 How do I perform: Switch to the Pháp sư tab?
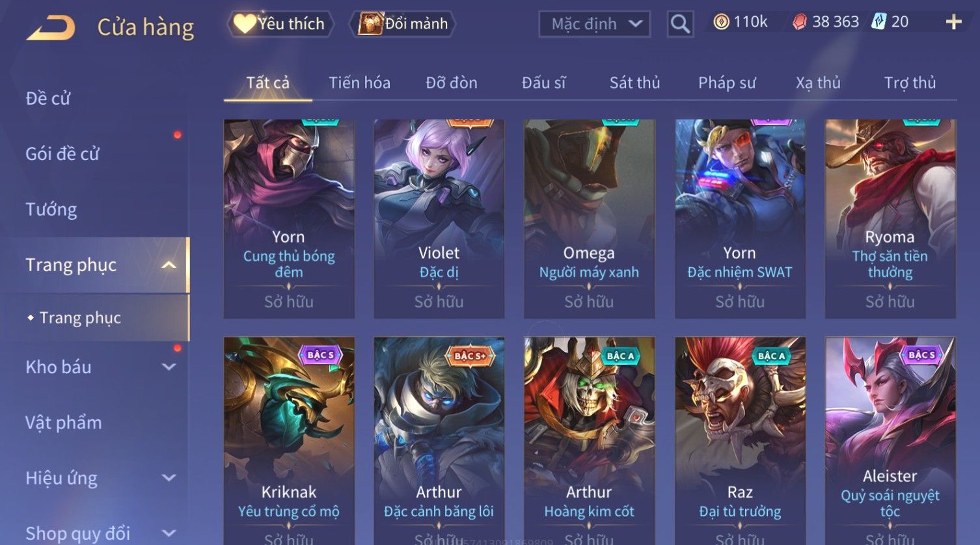point(727,83)
